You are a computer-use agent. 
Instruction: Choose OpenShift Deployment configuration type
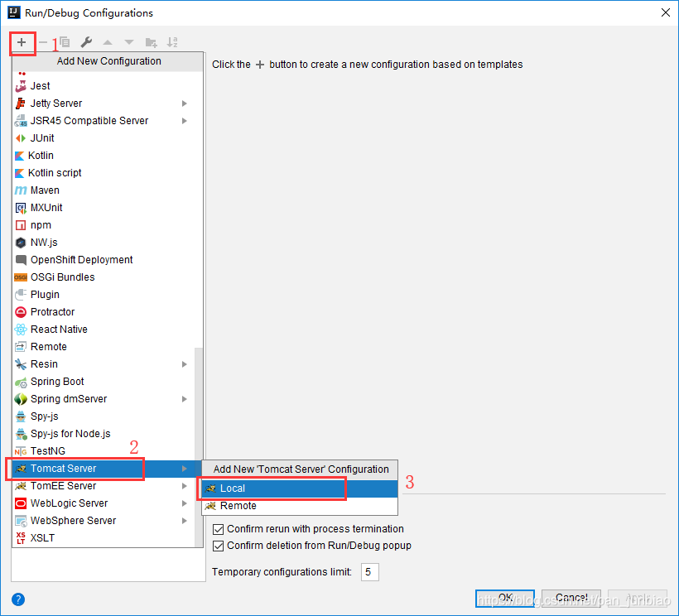coord(103,260)
